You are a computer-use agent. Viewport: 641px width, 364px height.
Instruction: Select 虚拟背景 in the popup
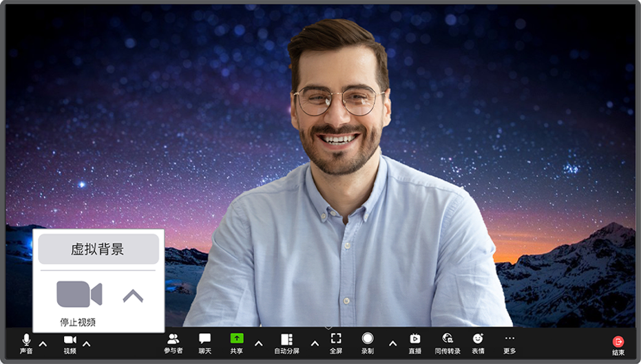click(98, 249)
